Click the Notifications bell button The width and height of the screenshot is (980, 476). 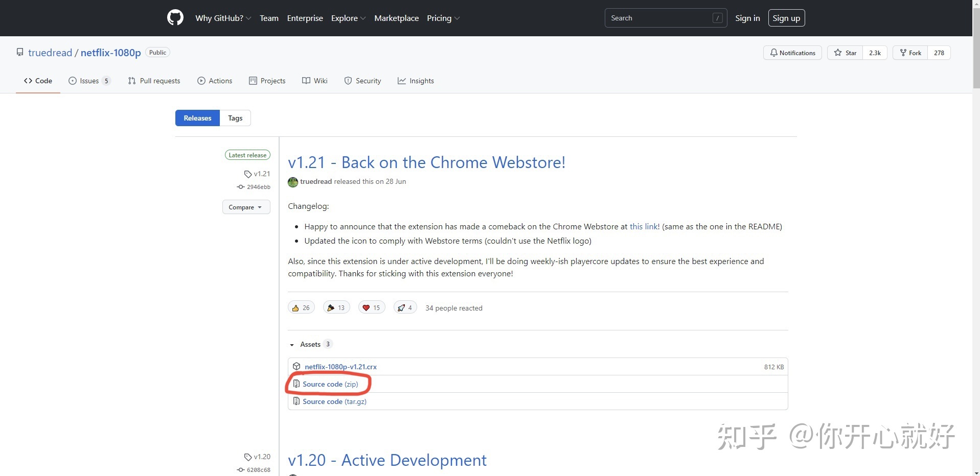coord(792,53)
